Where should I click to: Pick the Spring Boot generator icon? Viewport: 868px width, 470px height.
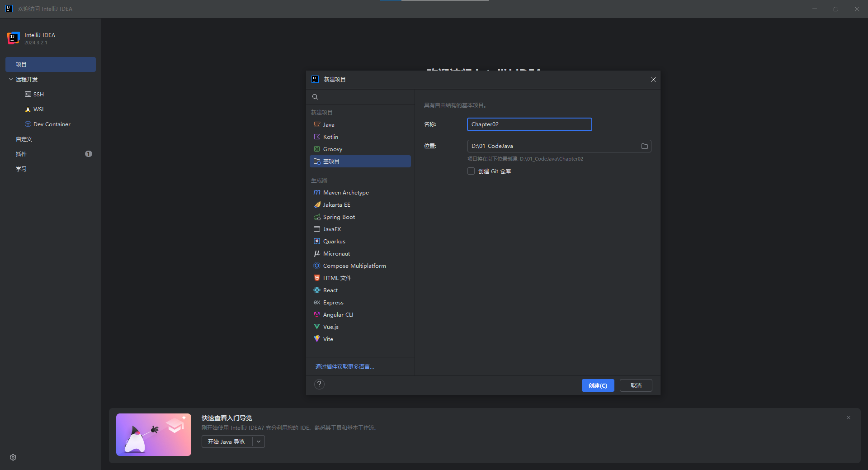click(317, 217)
